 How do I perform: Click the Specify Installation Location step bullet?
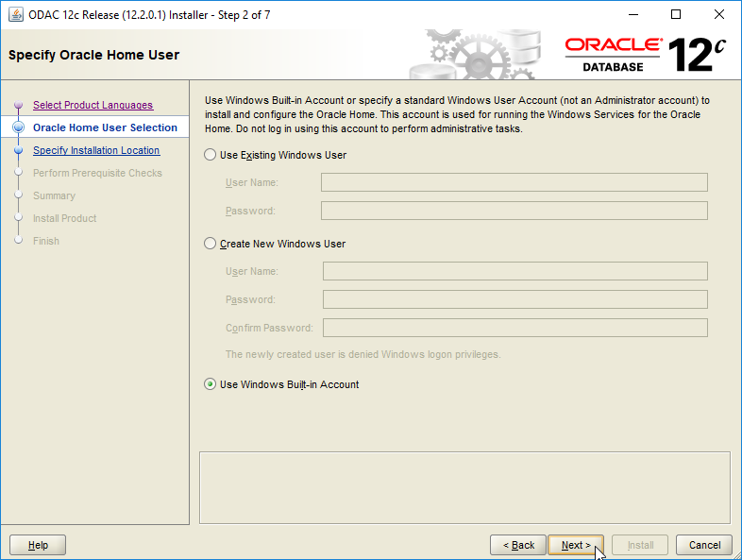pos(19,150)
